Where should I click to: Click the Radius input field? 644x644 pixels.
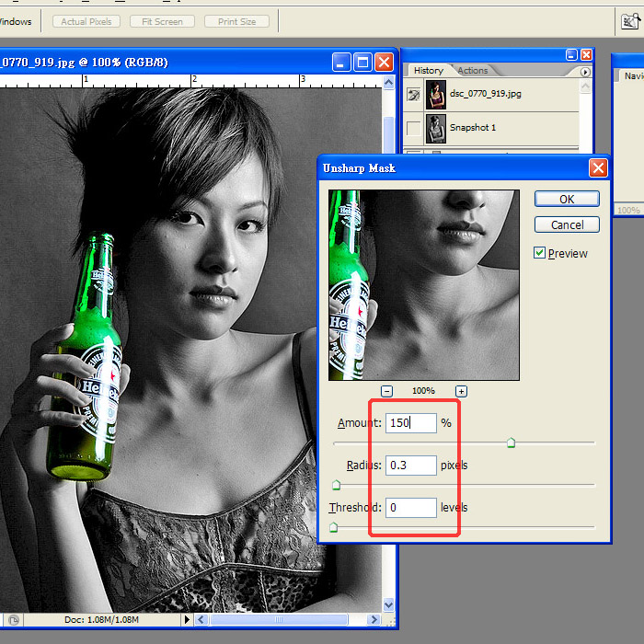coord(410,466)
